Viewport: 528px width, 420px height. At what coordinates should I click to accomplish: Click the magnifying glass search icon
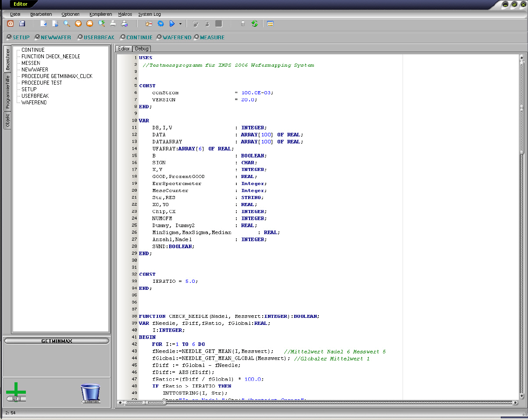click(x=67, y=24)
